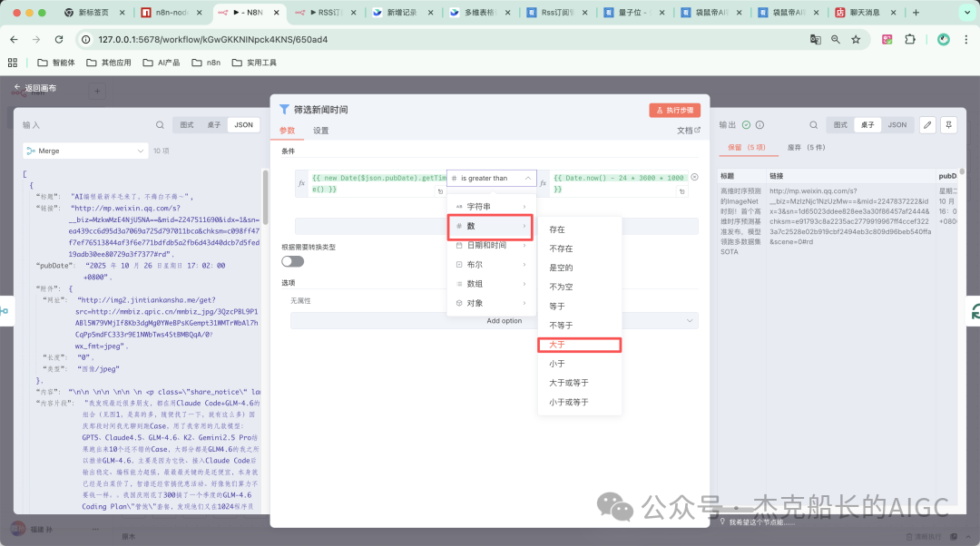Search the input panel with magnifier
Screen dimensions: 980x546
pos(160,125)
